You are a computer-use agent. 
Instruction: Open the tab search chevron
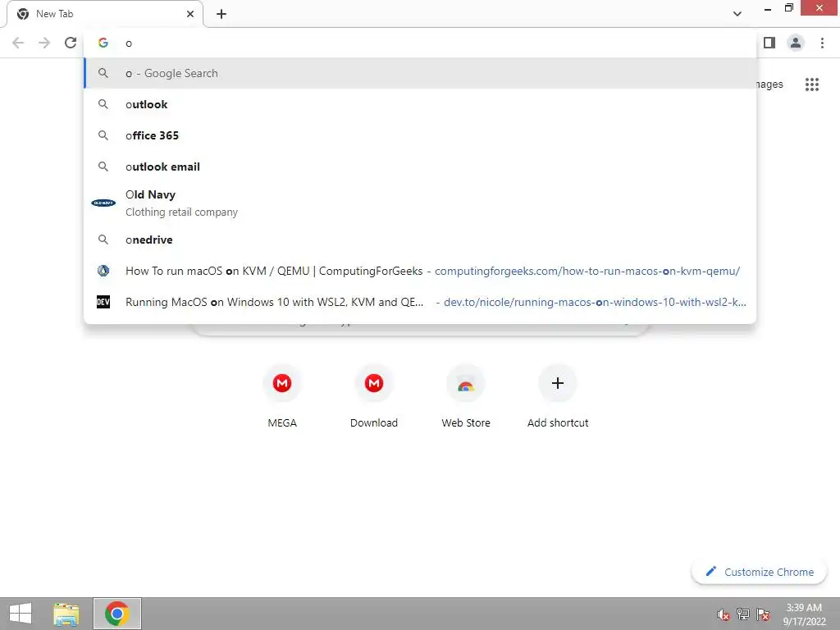pyautogui.click(x=737, y=14)
